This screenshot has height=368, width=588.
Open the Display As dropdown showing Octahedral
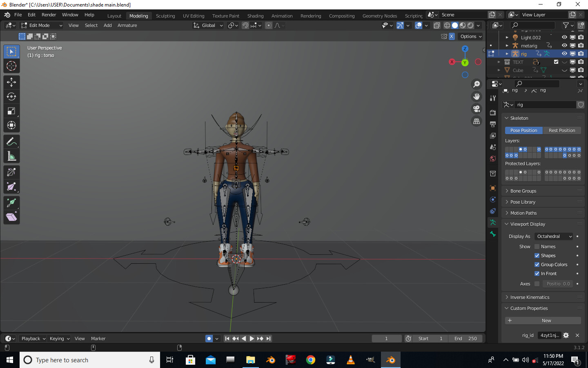[x=553, y=236]
